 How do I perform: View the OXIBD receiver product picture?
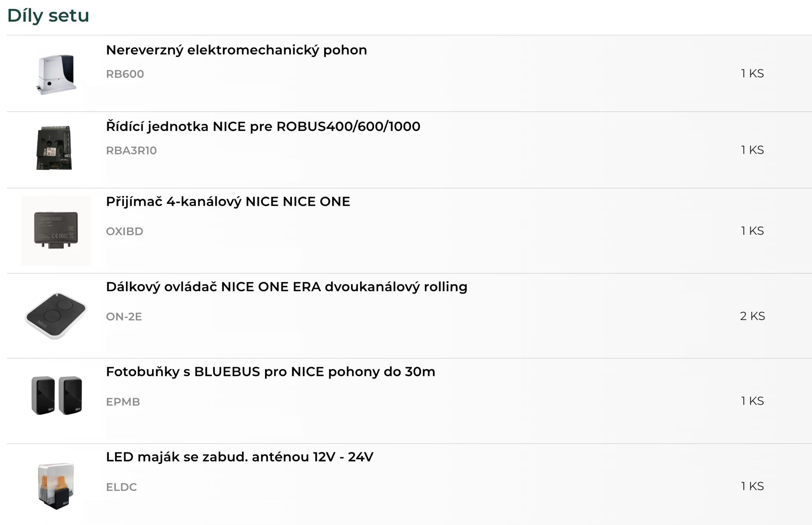click(56, 230)
